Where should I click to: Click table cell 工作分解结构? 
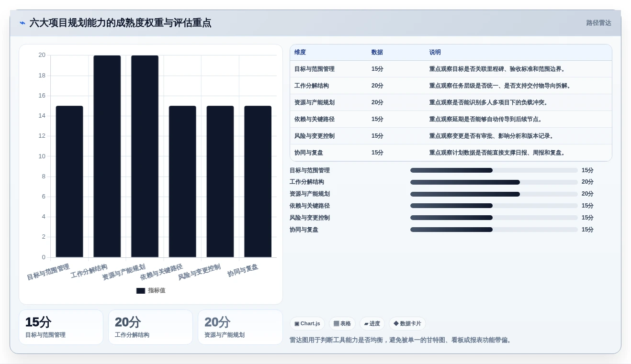point(312,86)
